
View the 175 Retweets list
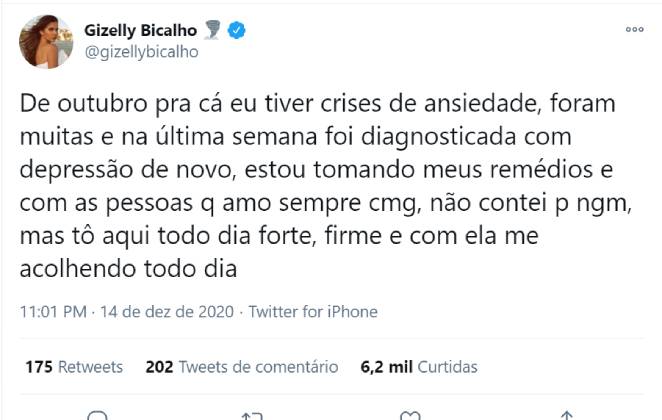[74, 367]
